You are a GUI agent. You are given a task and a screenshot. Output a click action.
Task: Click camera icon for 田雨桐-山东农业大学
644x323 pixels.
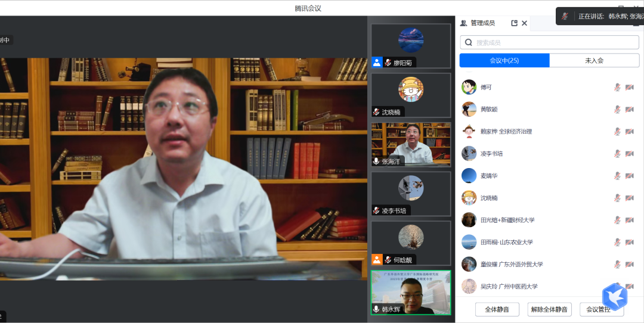(x=629, y=242)
